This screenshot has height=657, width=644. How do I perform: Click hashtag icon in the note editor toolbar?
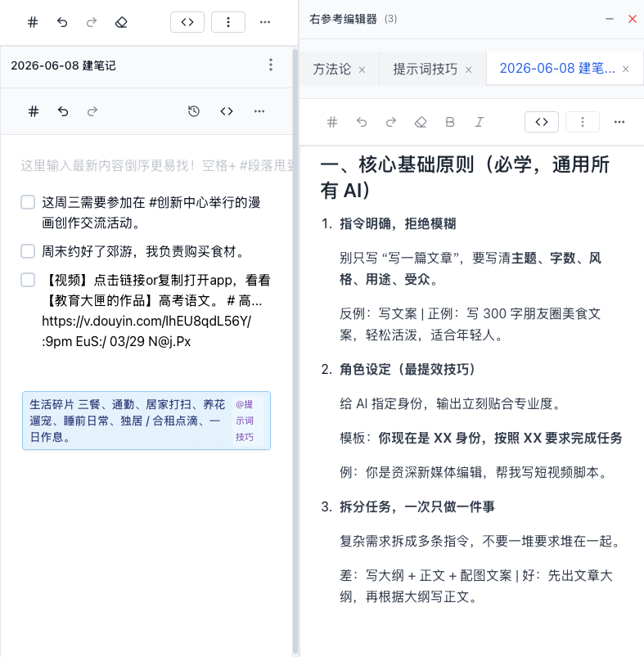click(x=34, y=111)
